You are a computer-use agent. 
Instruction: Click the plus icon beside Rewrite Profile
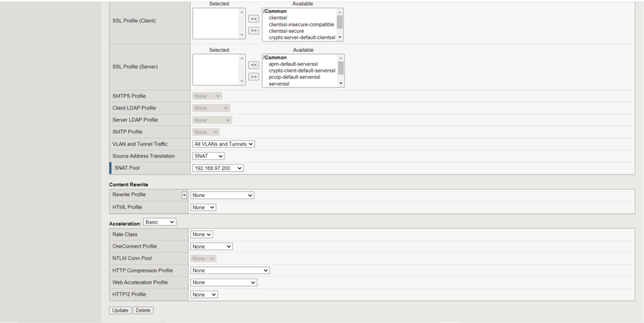click(x=184, y=195)
